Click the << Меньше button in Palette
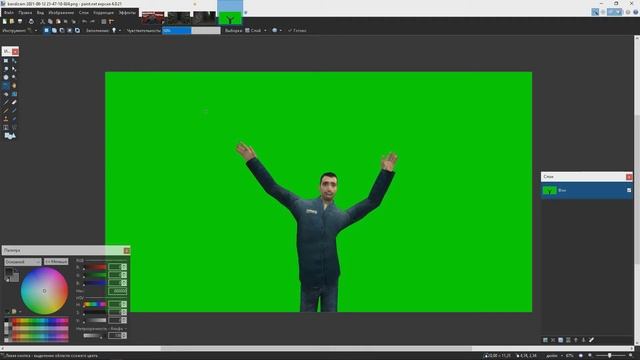The image size is (640, 360). (56, 262)
